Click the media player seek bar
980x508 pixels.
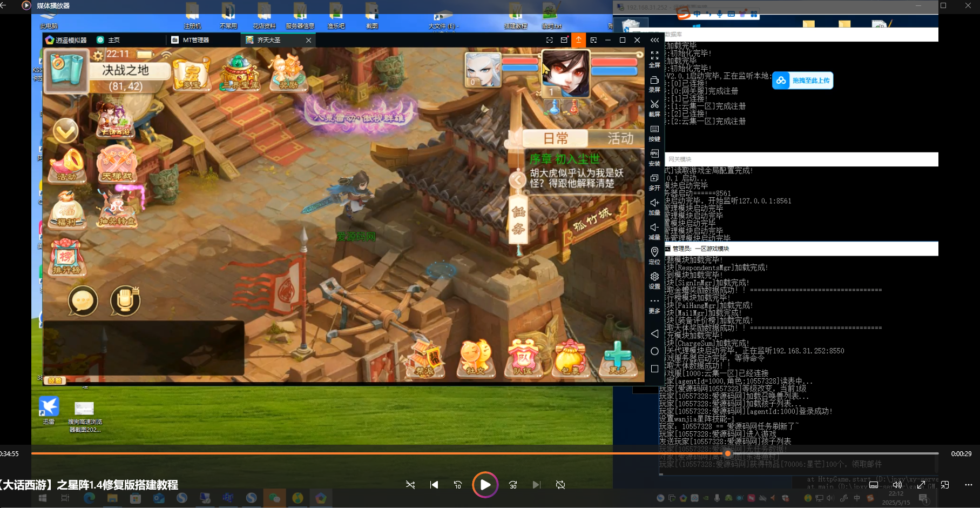(485, 453)
